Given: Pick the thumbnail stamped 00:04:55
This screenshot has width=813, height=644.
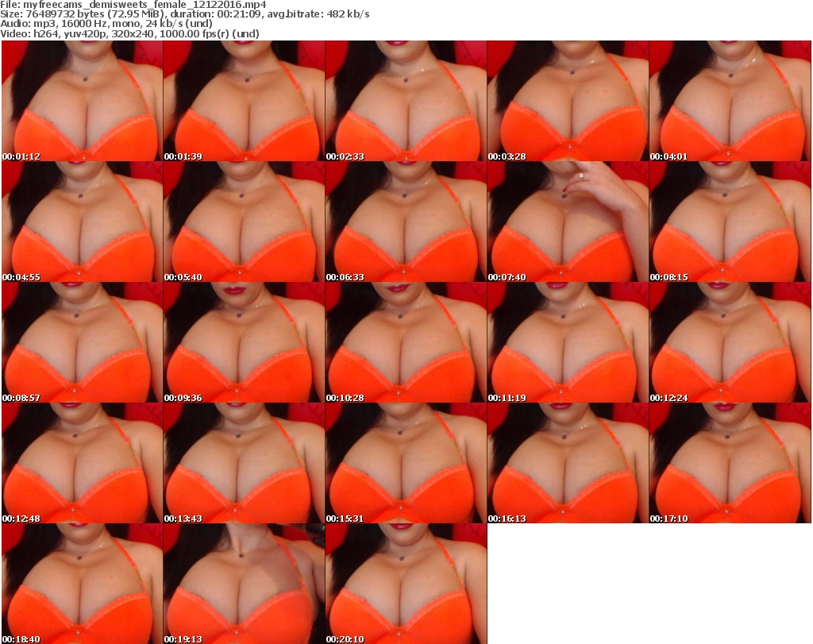Looking at the screenshot, I should (82, 222).
